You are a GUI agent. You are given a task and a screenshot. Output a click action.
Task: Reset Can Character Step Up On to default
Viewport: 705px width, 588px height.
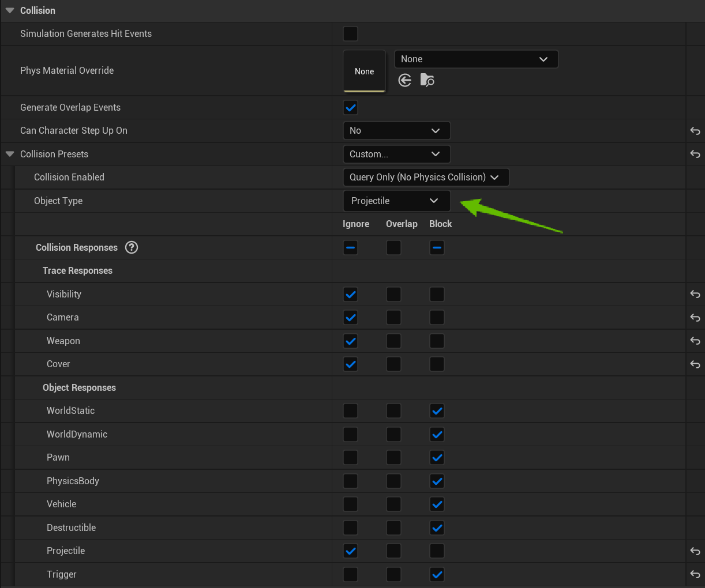coord(695,131)
